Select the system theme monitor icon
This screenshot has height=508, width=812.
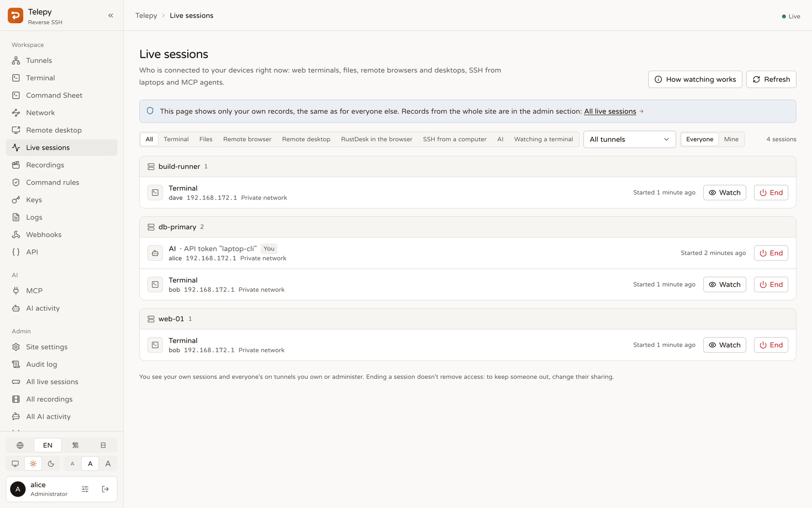click(x=15, y=464)
